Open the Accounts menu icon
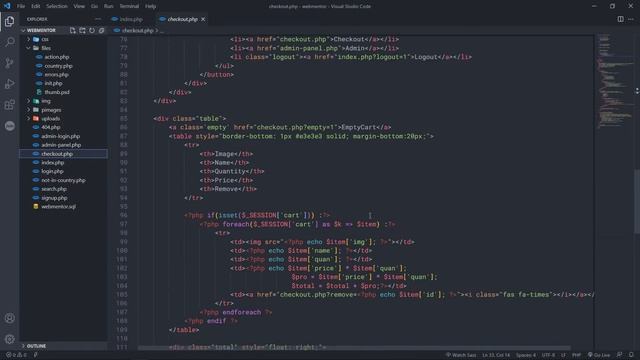 10,318
